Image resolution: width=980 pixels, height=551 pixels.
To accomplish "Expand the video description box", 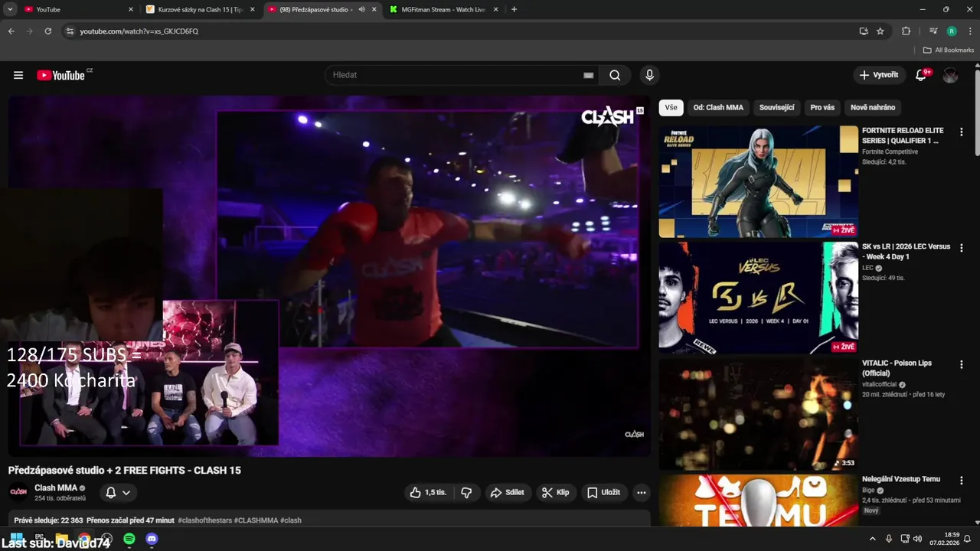I will coord(329,520).
